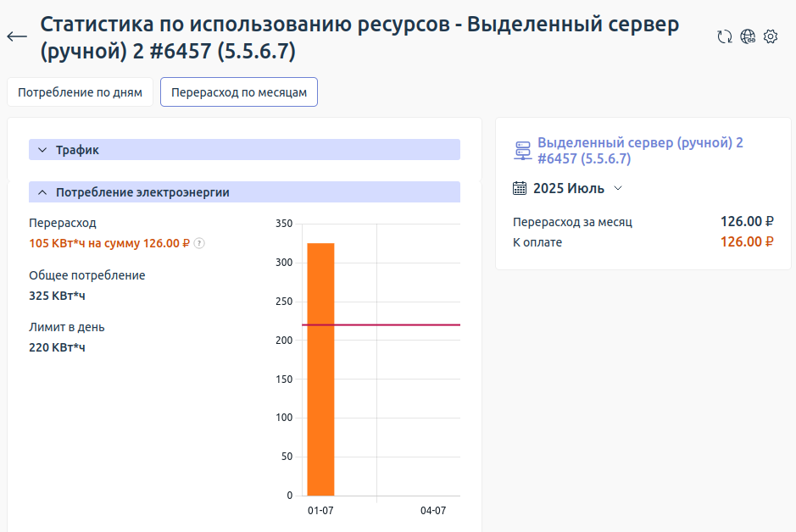Open the public link globe icon
The width and height of the screenshot is (796, 532).
(x=747, y=37)
